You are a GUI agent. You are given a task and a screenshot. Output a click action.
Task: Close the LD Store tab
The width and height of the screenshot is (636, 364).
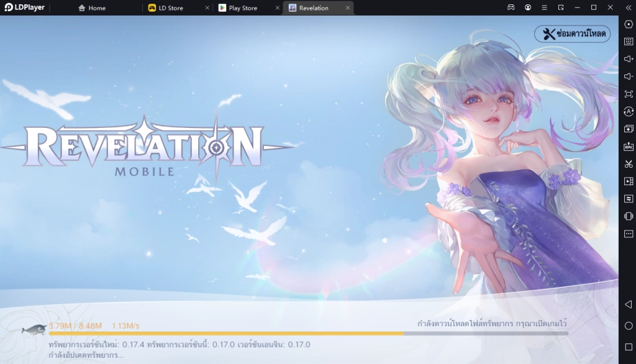point(207,7)
